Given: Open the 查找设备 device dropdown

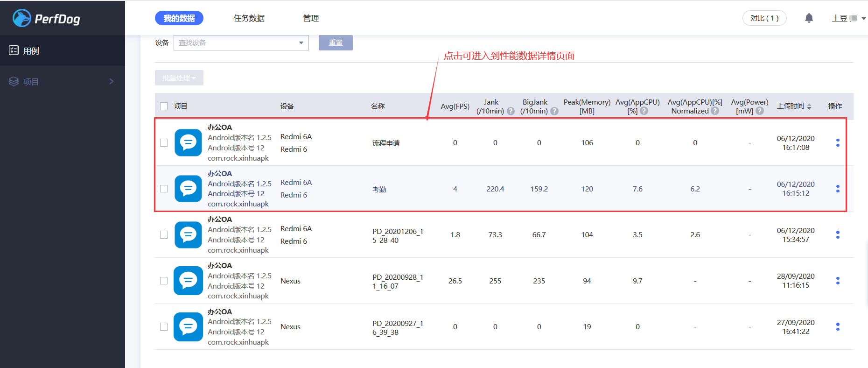Looking at the screenshot, I should pos(241,43).
